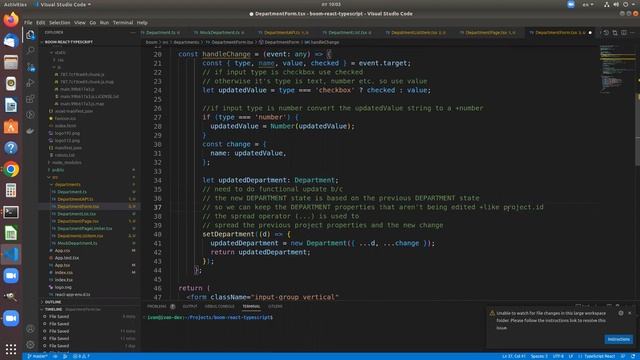640x360 pixels.
Task: Open Manage gear in activity bar
Action: (x=30, y=345)
